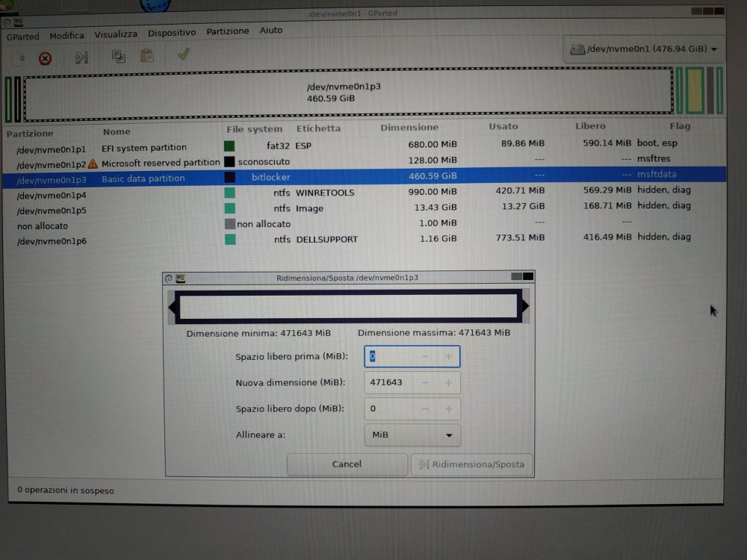This screenshot has height=560, width=747.
Task: Click the Paste partition toolbar icon
Action: pos(147,56)
